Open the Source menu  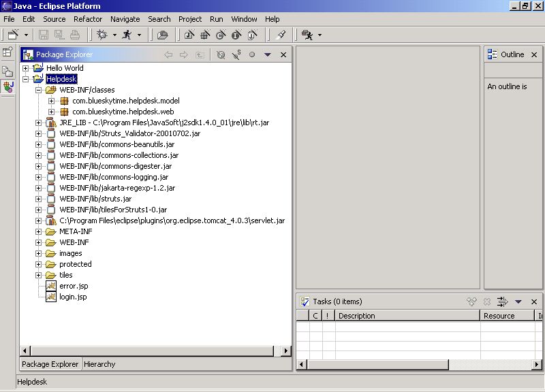coord(54,19)
